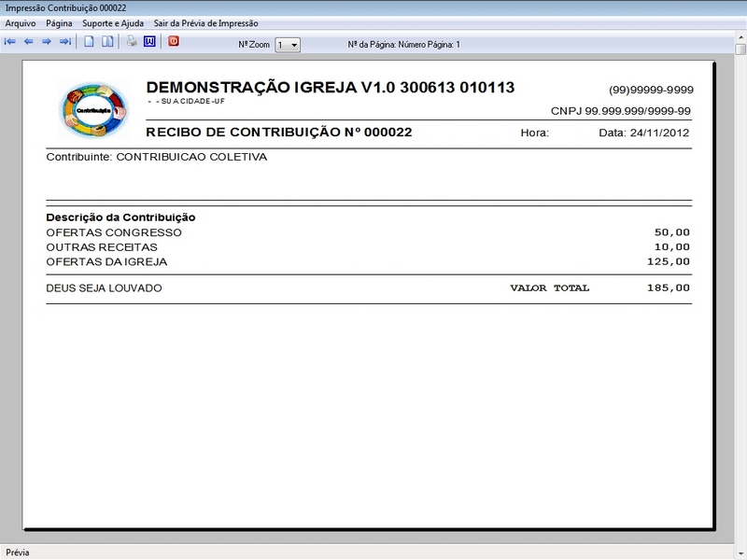The image size is (747, 560).
Task: Click the vertical scrollbar down arrow
Action: pos(740,554)
